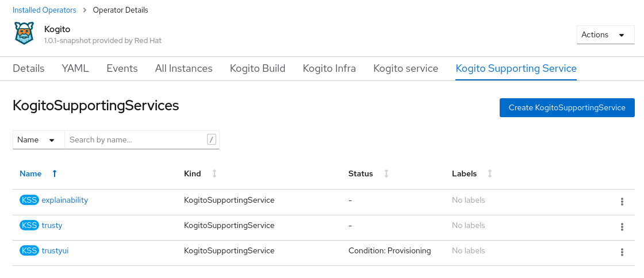The image size is (644, 278).
Task: Sort table by Labels column header
Action: pos(464,173)
